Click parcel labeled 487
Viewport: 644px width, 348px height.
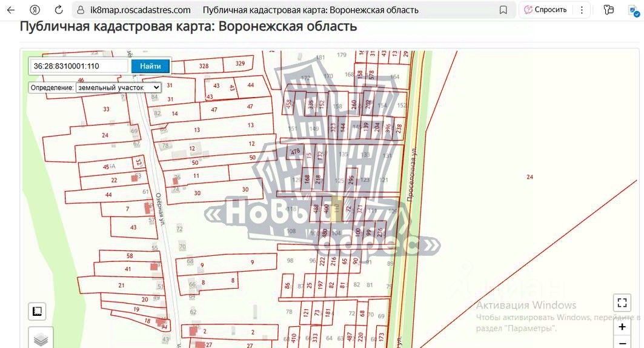coord(349,338)
